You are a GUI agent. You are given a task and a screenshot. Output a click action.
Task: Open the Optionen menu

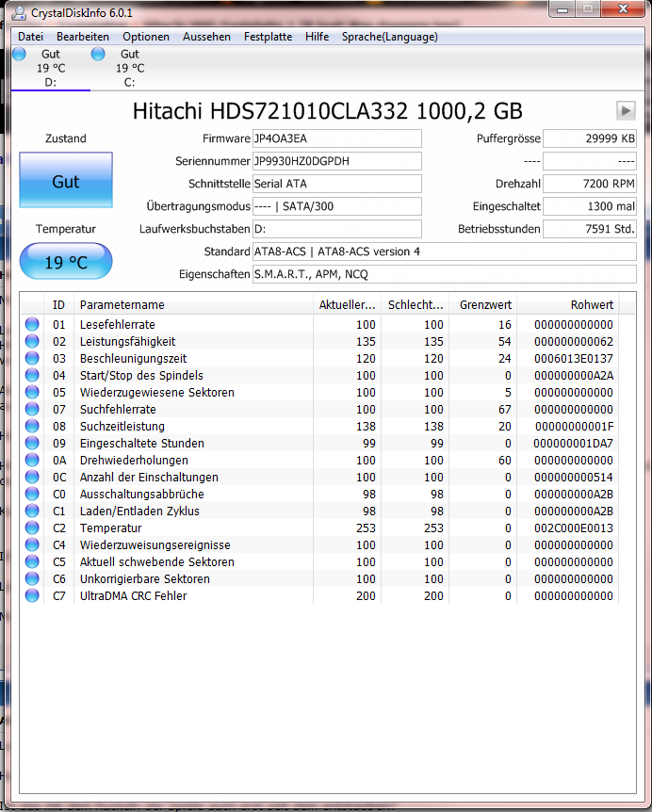pos(146,37)
